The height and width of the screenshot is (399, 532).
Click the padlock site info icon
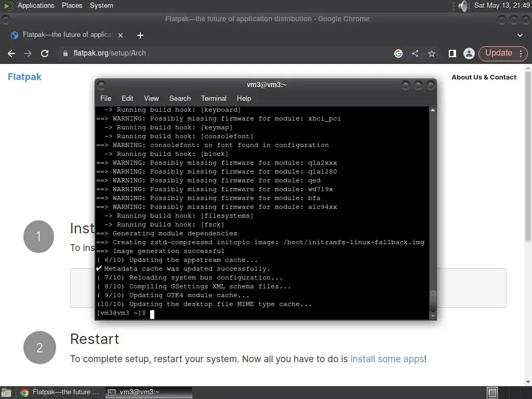pyautogui.click(x=65, y=54)
